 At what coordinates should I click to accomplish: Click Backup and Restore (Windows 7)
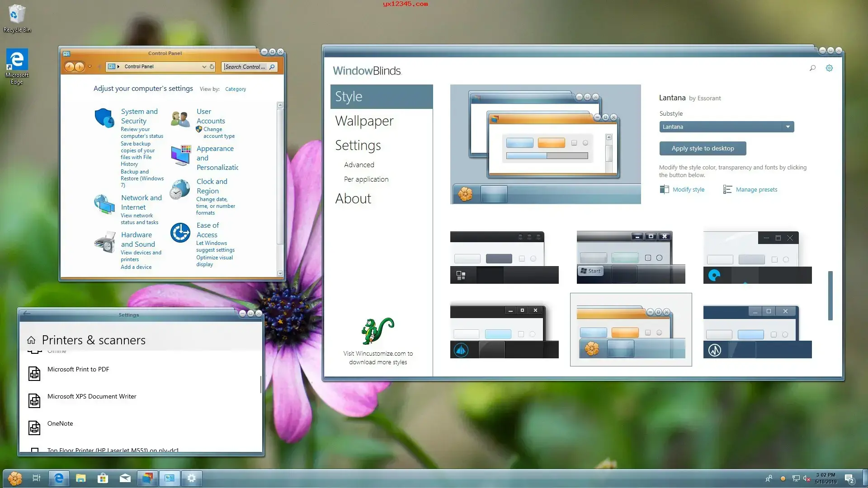[142, 178]
